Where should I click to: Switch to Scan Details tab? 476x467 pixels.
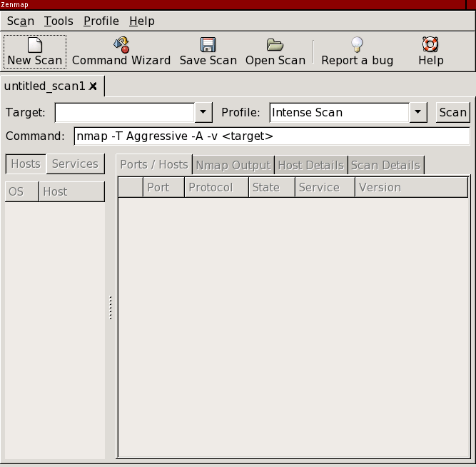[x=386, y=165]
